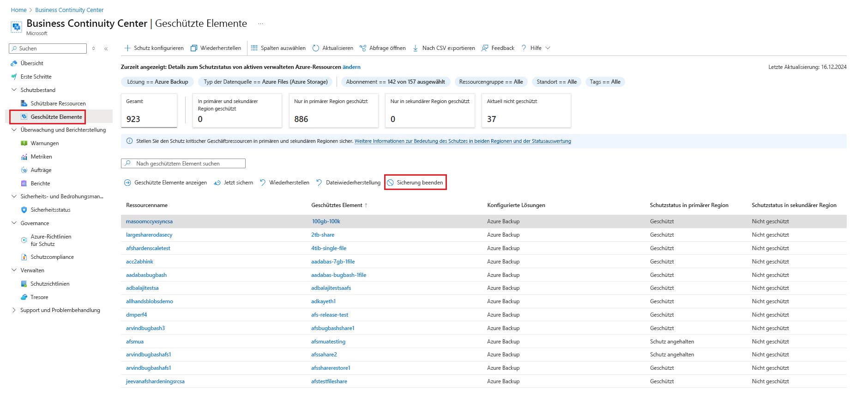Click the Sicherung beenden stop icon
The width and height of the screenshot is (868, 398).
[x=391, y=183]
